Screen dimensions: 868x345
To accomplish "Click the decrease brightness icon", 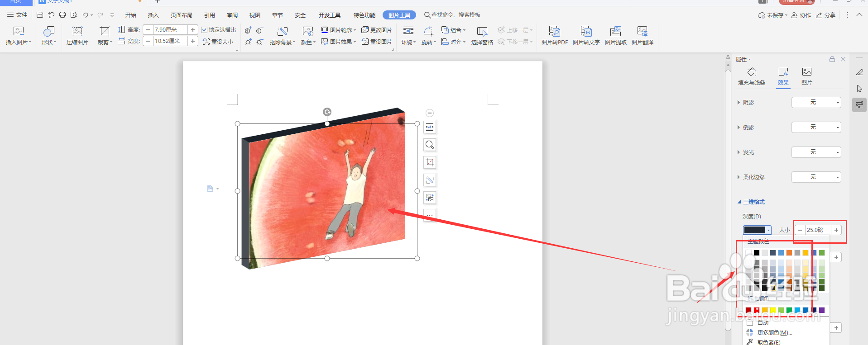I will (x=259, y=42).
